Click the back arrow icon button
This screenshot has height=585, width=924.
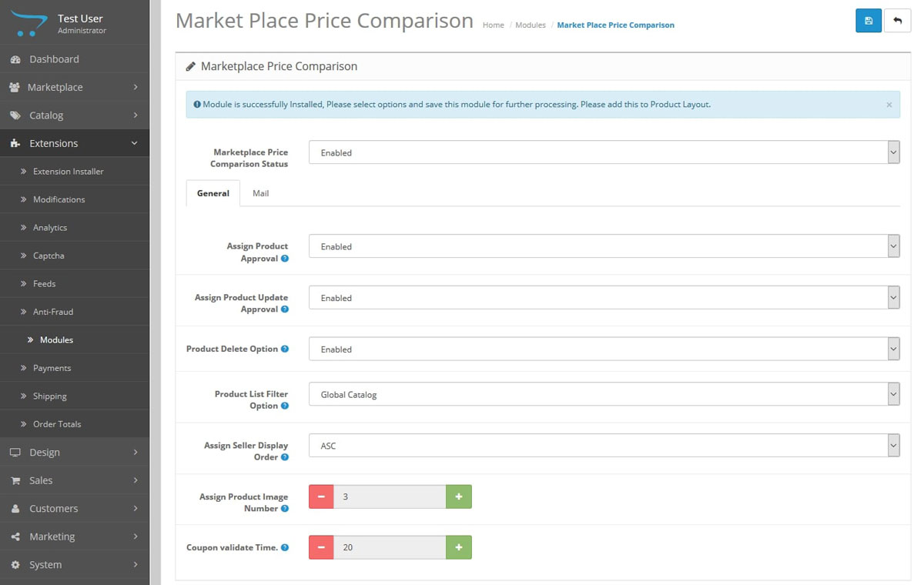click(897, 21)
